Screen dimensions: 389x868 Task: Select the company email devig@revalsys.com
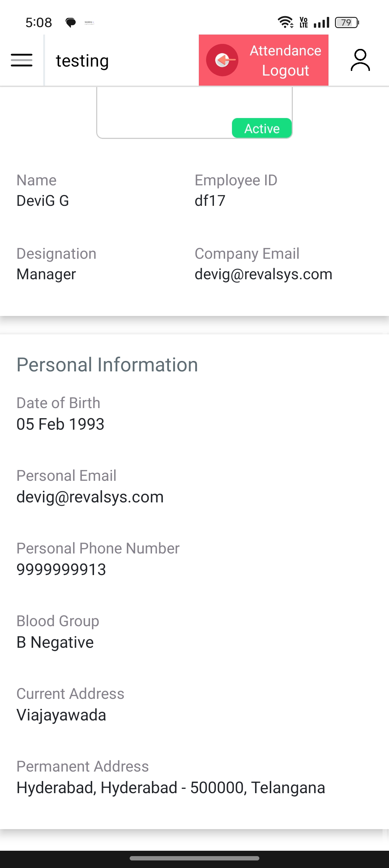point(263,274)
